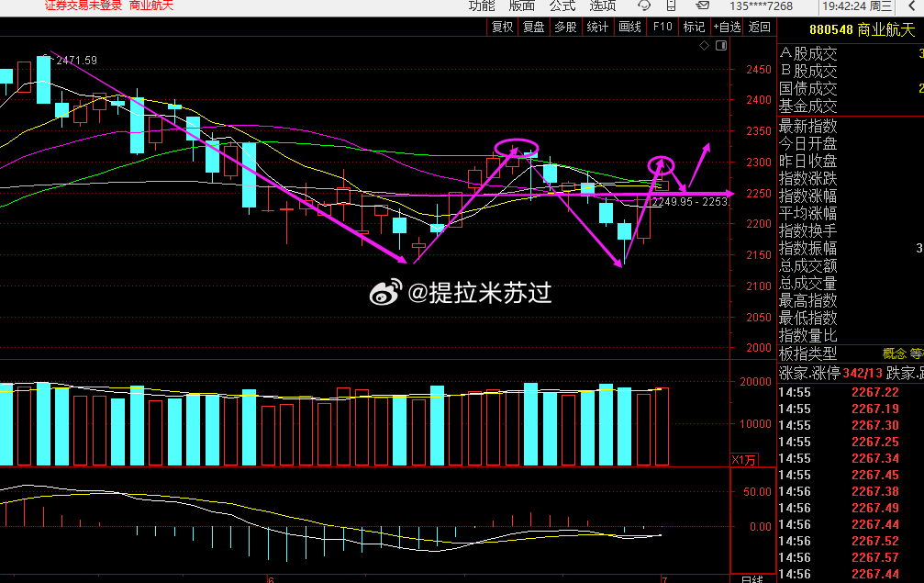Click the tick row with 2267.38
The height and width of the screenshot is (583, 924).
[851, 491]
